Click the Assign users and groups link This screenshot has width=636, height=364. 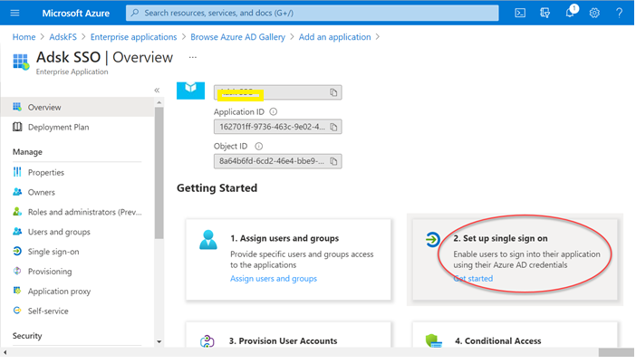click(x=274, y=279)
